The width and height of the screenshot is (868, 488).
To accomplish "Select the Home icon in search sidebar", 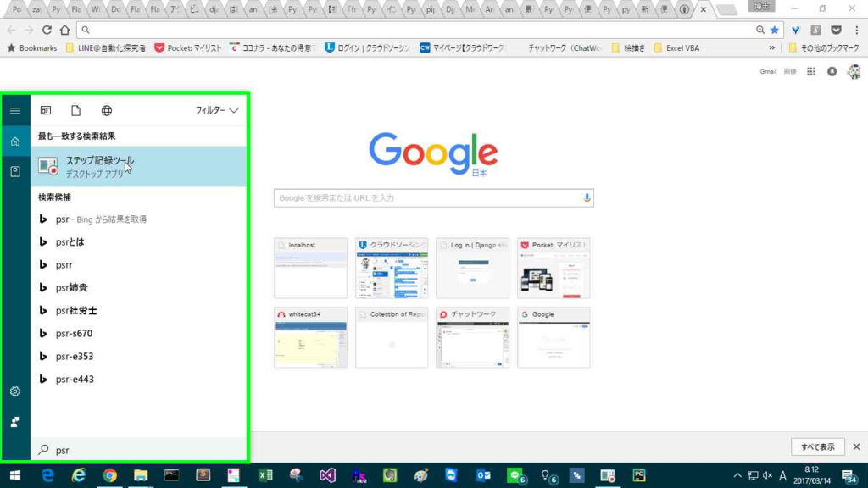I will pos(15,141).
